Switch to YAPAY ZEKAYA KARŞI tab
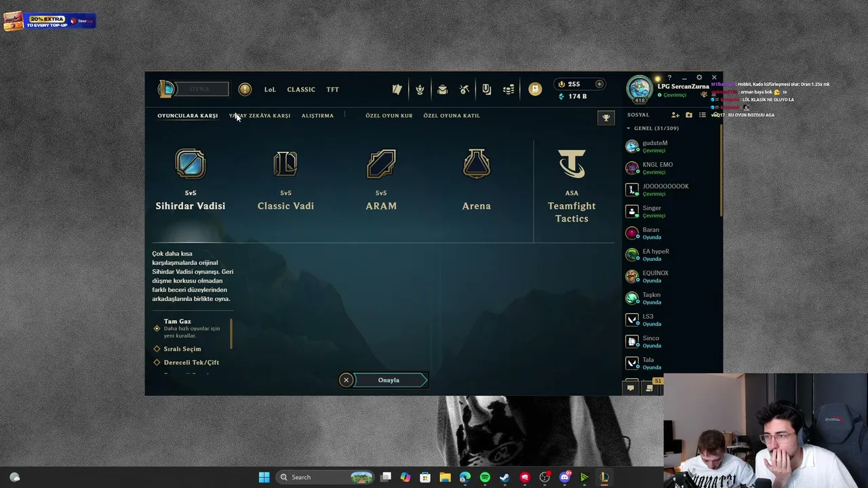Viewport: 868px width, 488px height. pos(260,115)
